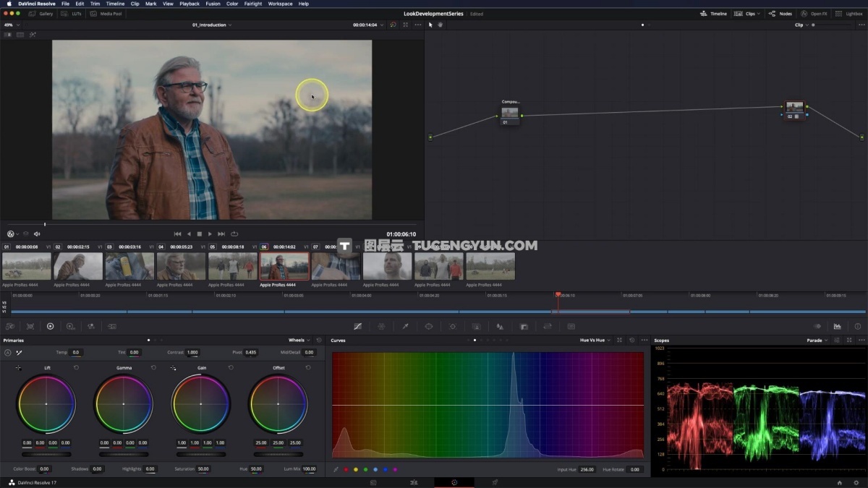
Task: Open the Workspace menu
Action: [x=280, y=4]
